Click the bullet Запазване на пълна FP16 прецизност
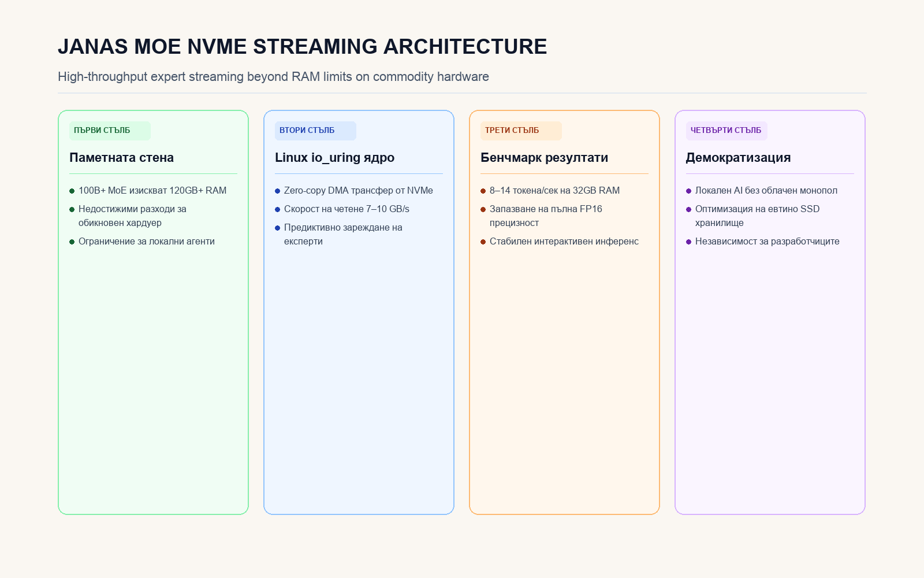The width and height of the screenshot is (924, 578). [542, 216]
